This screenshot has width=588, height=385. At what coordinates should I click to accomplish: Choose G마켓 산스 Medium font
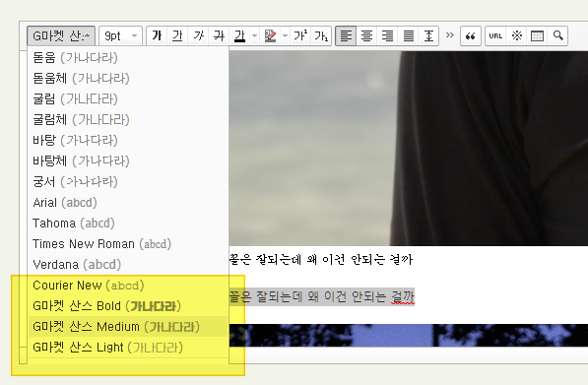point(128,327)
